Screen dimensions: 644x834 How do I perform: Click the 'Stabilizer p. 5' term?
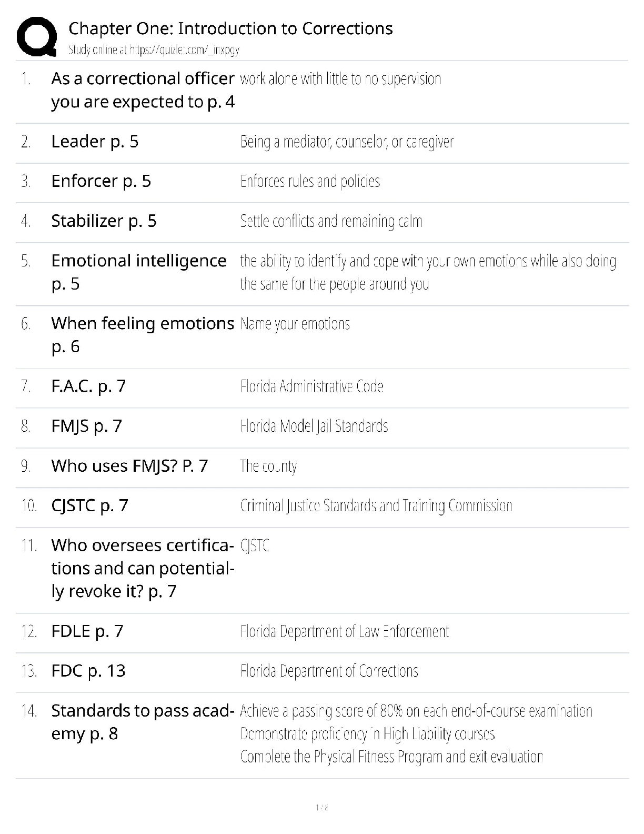(x=104, y=221)
